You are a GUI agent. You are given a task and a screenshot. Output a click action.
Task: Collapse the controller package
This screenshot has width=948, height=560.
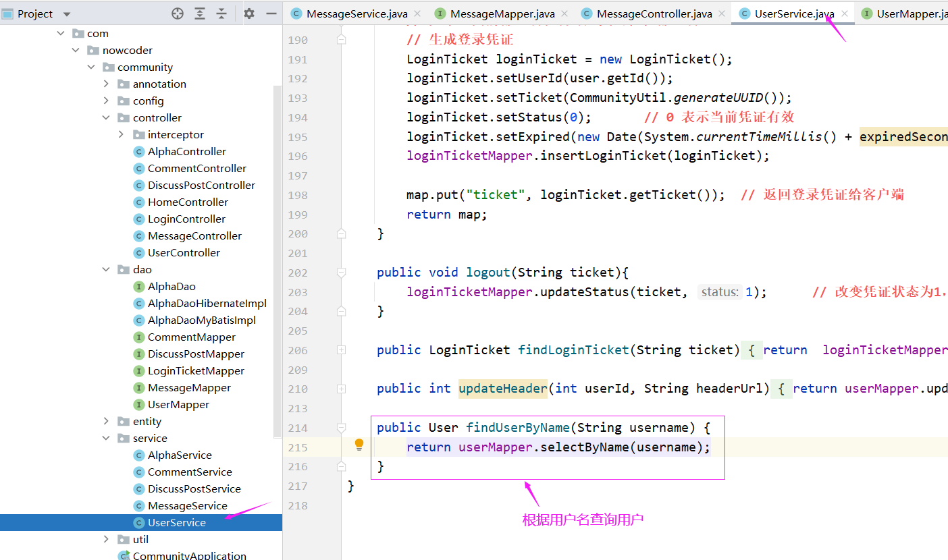(106, 117)
